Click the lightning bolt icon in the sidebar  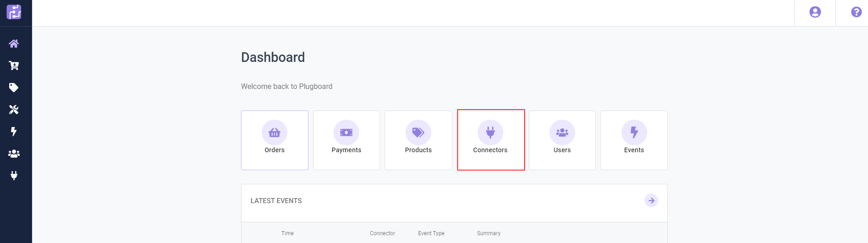14,132
